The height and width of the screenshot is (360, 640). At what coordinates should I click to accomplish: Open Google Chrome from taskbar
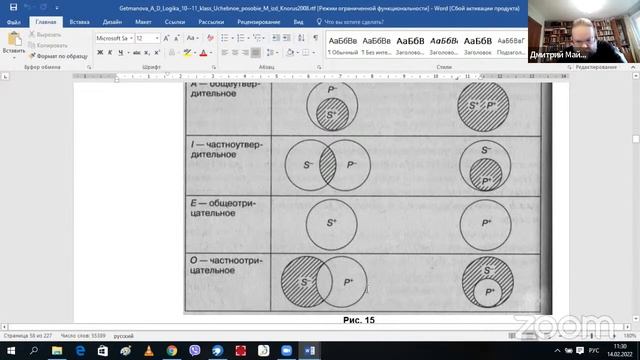(x=172, y=351)
